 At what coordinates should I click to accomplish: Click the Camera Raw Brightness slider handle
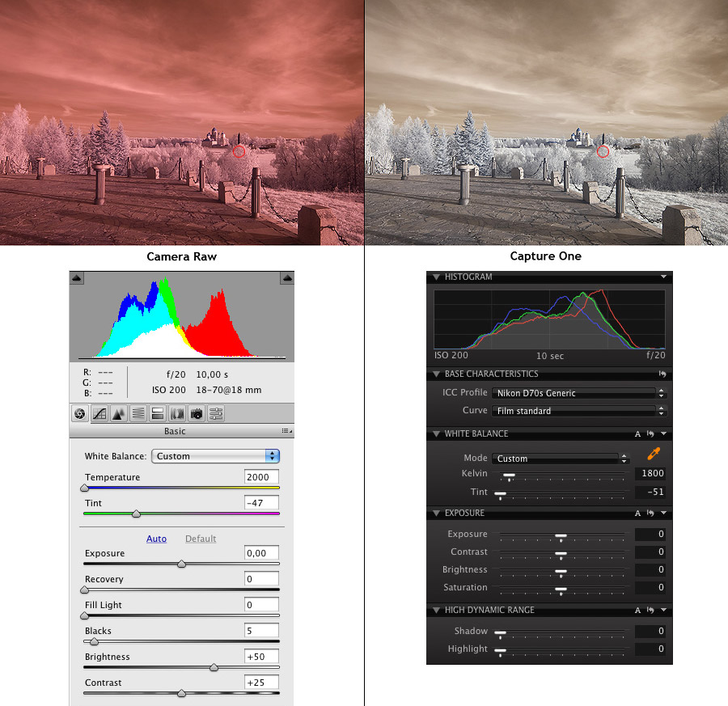point(214,667)
